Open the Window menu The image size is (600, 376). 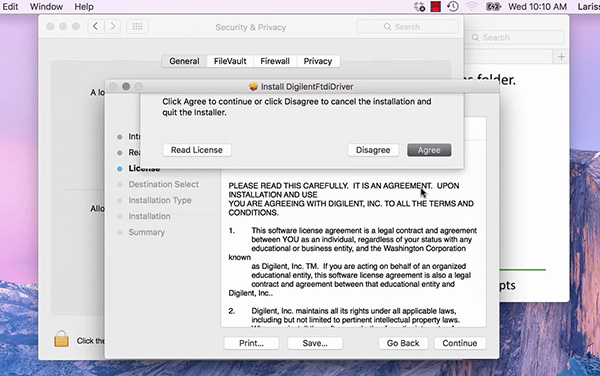point(46,7)
